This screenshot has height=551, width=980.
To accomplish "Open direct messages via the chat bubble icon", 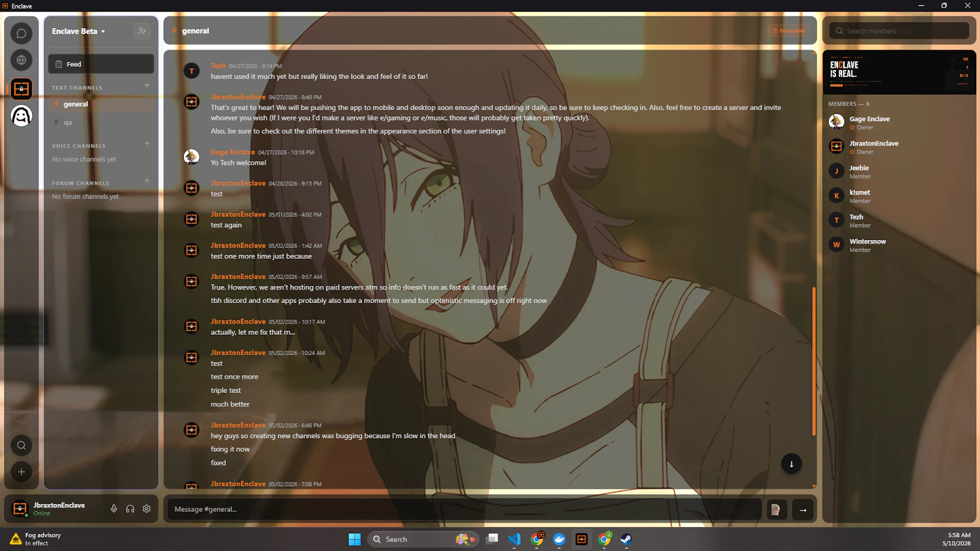I will 21,33.
